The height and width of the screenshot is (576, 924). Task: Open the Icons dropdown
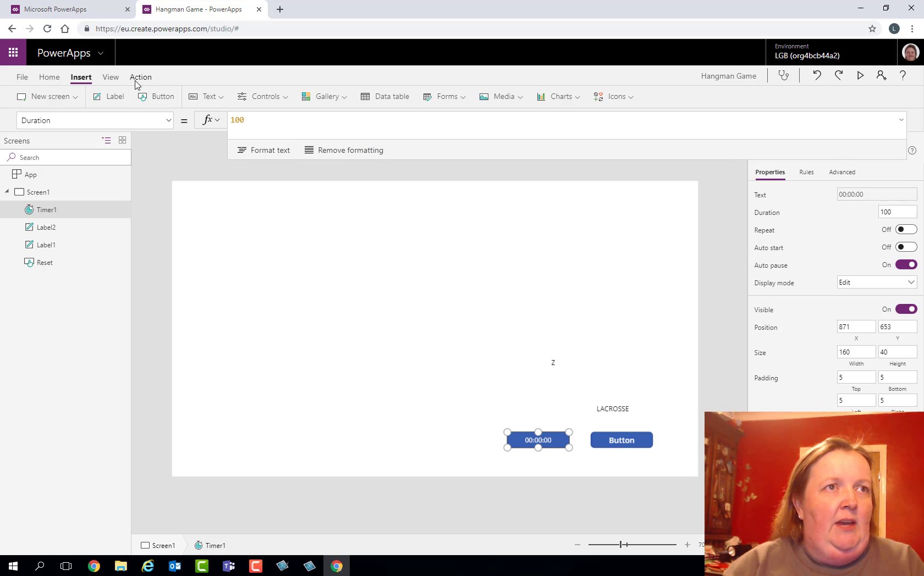[614, 97]
